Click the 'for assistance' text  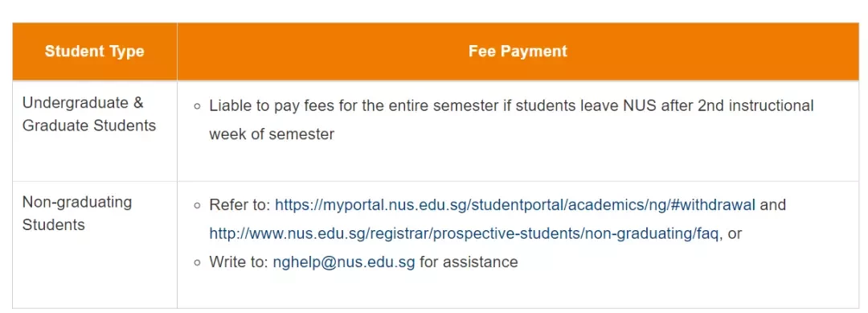point(469,262)
